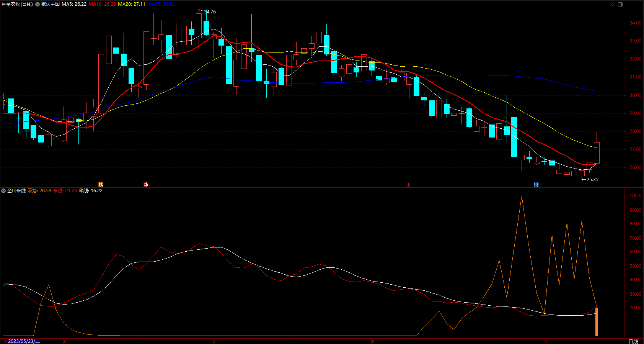Select the MA10: 26.22 label
This screenshot has width=644, height=344.
click(102, 4)
